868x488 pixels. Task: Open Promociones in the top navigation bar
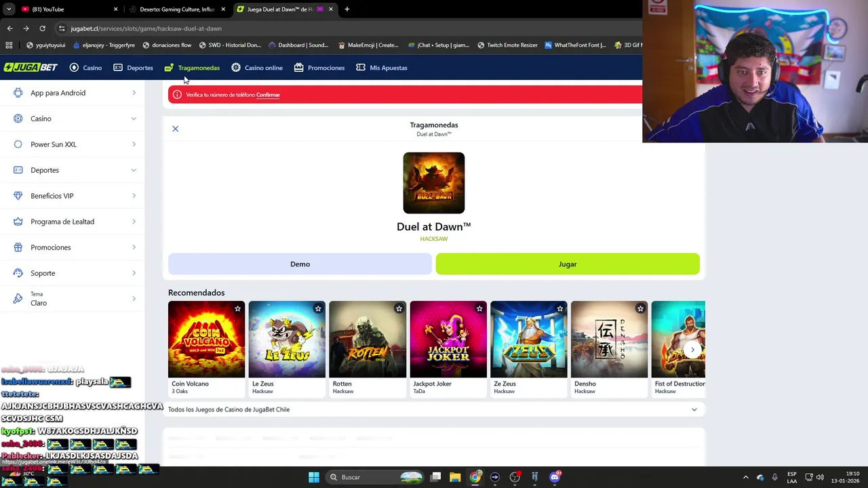(319, 68)
